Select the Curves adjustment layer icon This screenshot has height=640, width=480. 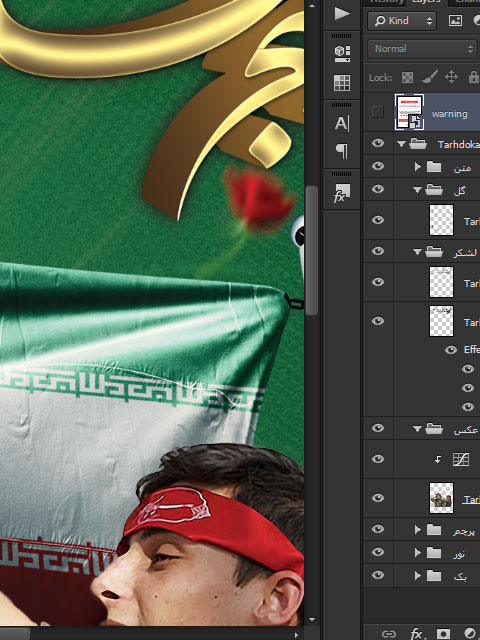coord(461,459)
